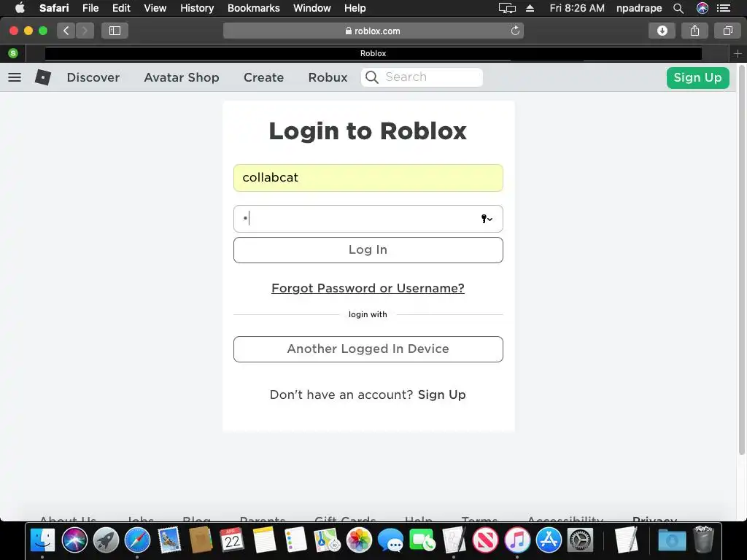Open the Roblox hamburger navigation menu
Viewport: 747px width, 560px height.
[x=15, y=77]
